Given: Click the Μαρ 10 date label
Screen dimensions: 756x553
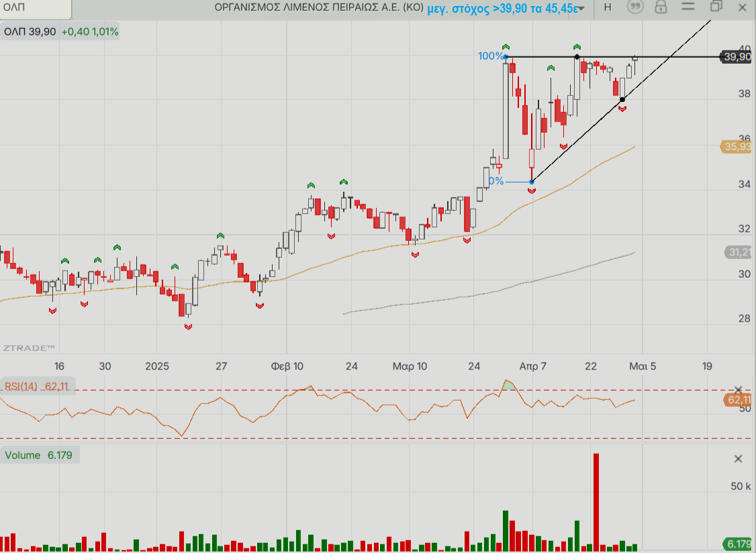Looking at the screenshot, I should pos(410,366).
